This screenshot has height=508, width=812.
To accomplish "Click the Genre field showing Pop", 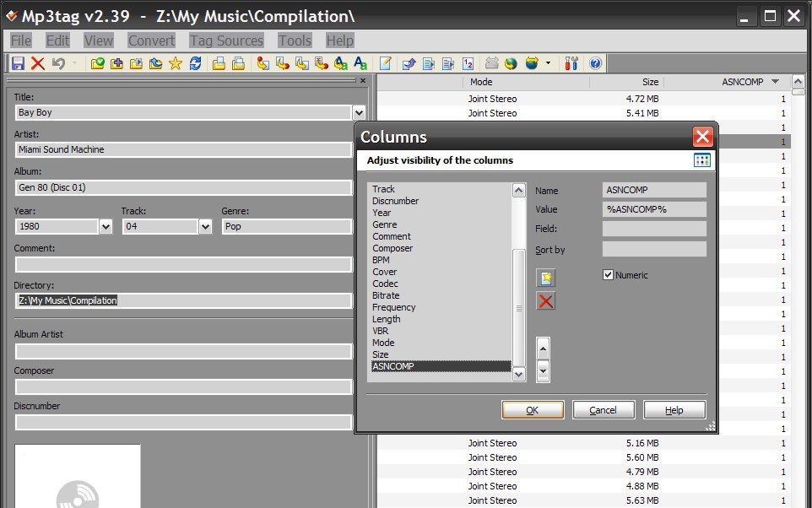I will 288,226.
